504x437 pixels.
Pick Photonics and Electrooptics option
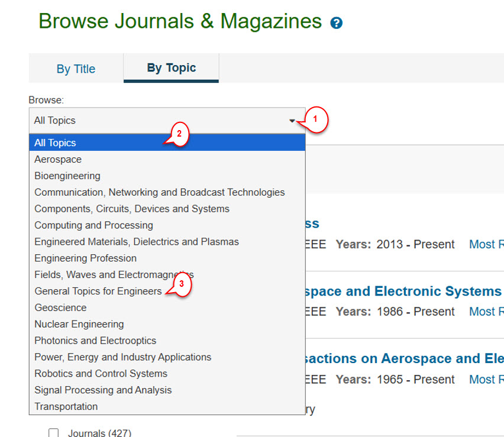95,341
